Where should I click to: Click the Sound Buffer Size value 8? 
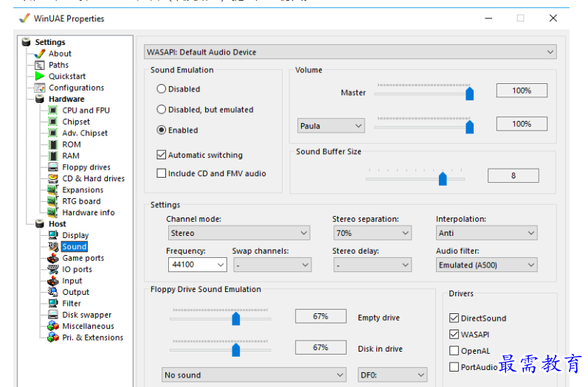[x=513, y=175]
